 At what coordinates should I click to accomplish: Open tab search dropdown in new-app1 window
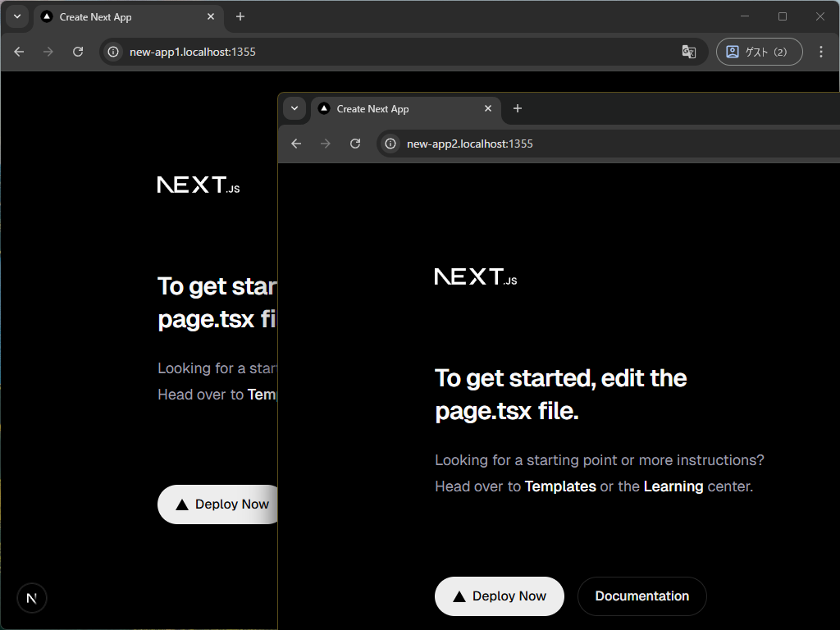[x=17, y=16]
